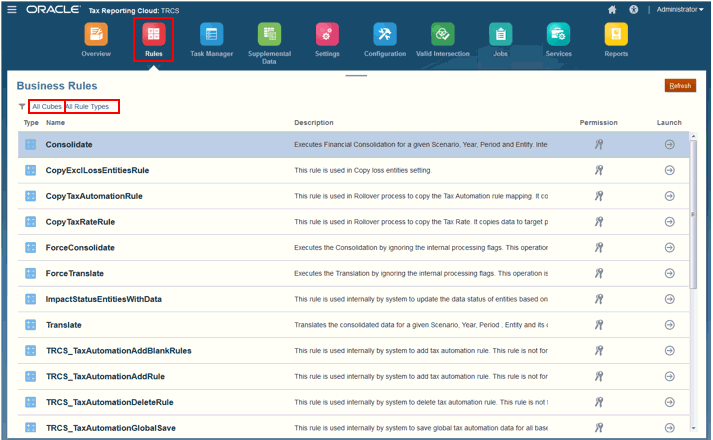Select the Translate rule name
713x440 pixels.
click(x=64, y=325)
